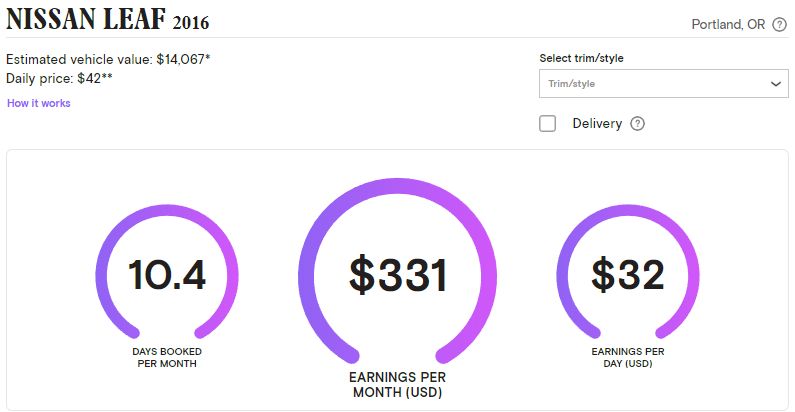The width and height of the screenshot is (795, 412).
Task: Click the Estimated vehicle value text
Action: tap(108, 59)
